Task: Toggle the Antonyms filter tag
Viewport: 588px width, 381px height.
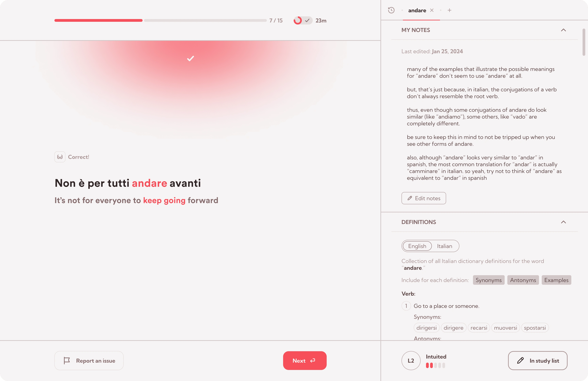Action: pyautogui.click(x=523, y=280)
